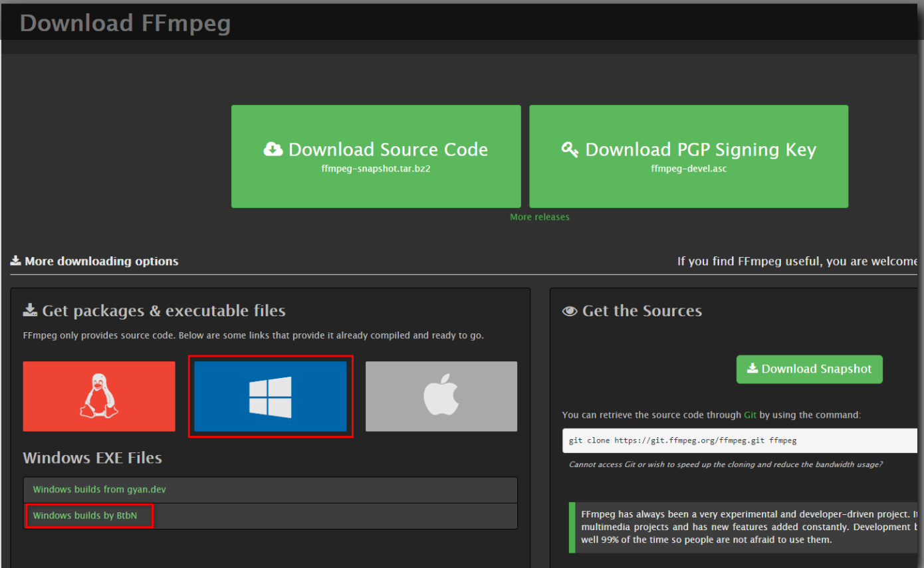Click the Get the Sources heading
This screenshot has height=568, width=924.
coord(642,311)
